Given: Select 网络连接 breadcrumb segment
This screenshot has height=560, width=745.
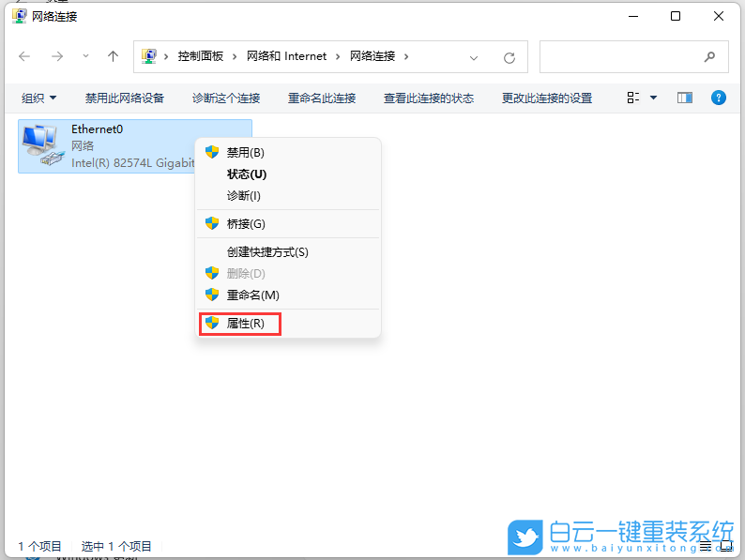Looking at the screenshot, I should [x=372, y=56].
